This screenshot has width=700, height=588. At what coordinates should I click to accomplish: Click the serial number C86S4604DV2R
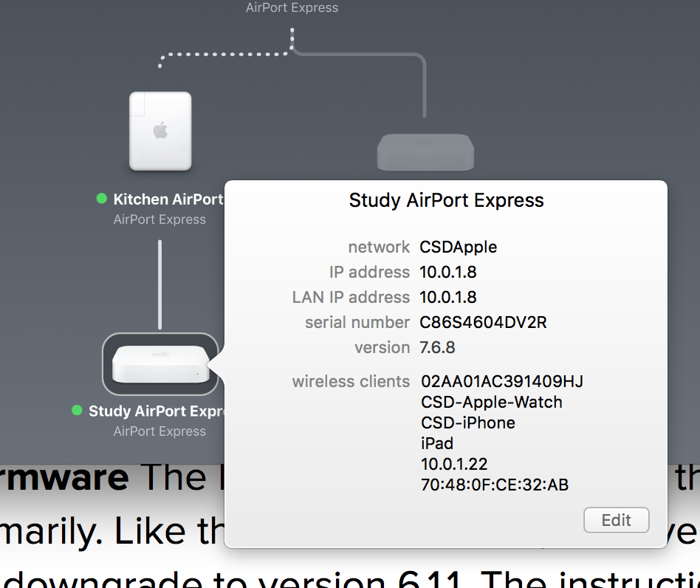tap(483, 322)
